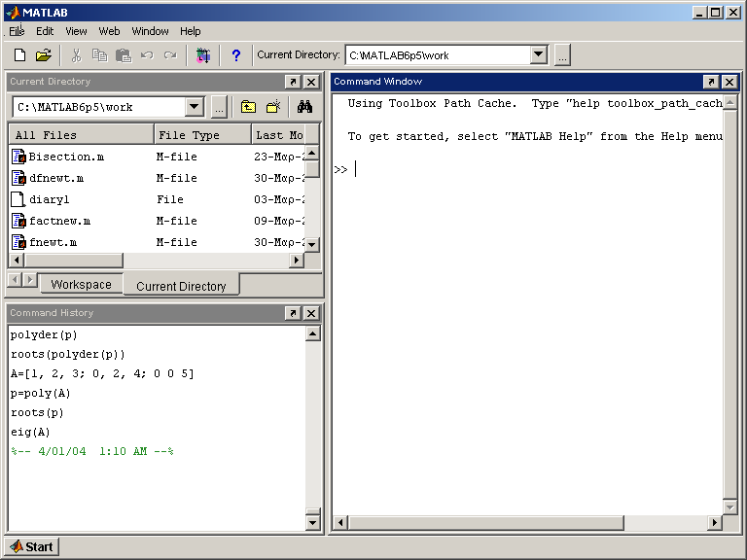747x560 pixels.
Task: Shift tabs right with arrow button
Action: (29, 280)
